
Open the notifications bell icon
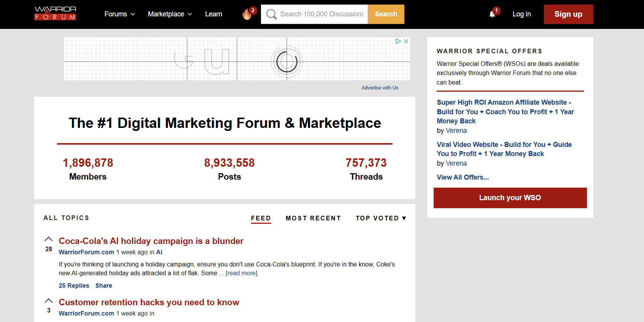point(492,14)
